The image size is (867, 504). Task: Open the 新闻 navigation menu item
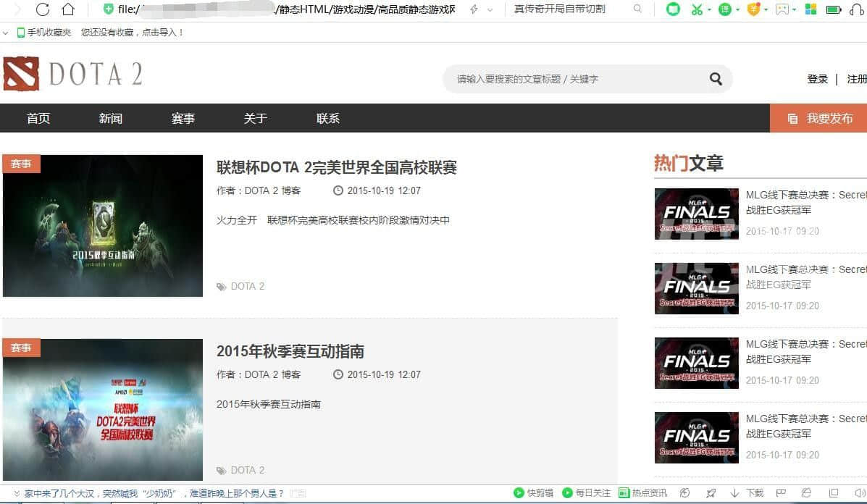[111, 118]
